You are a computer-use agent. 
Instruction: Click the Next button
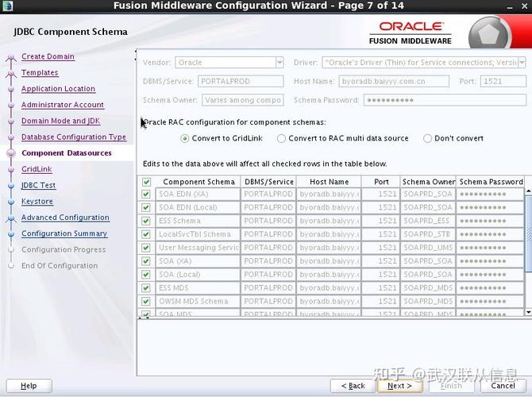point(399,386)
